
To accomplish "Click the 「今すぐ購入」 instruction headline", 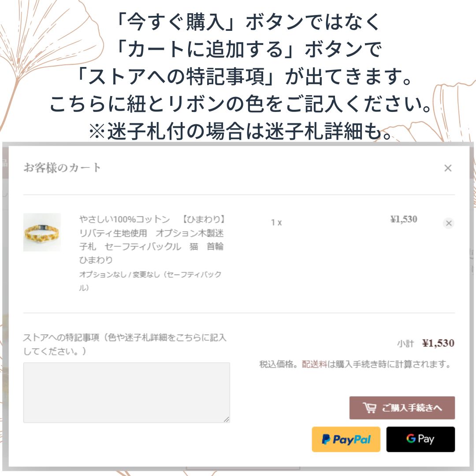I will (x=247, y=22).
